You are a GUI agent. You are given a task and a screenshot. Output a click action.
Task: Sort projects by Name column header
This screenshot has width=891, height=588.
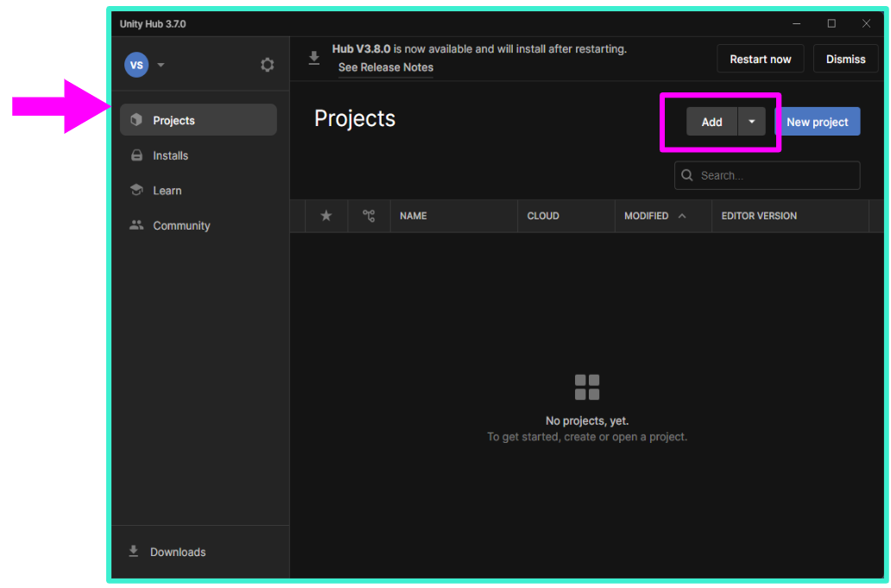(x=414, y=216)
